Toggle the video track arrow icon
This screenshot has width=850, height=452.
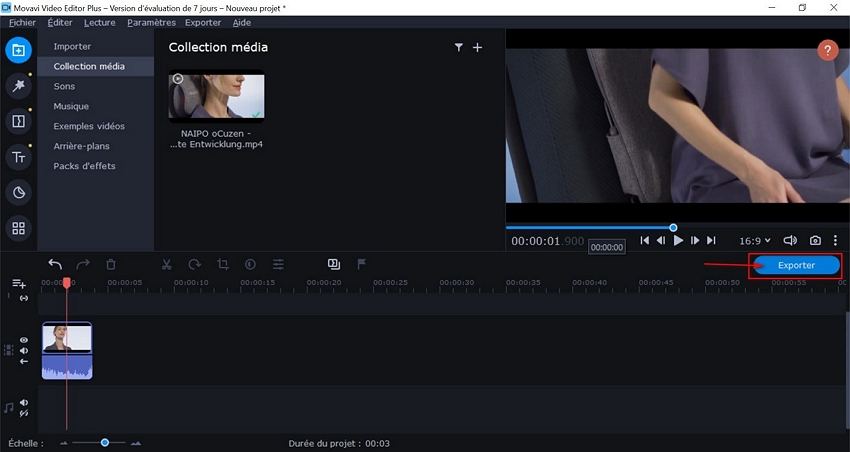coord(24,361)
